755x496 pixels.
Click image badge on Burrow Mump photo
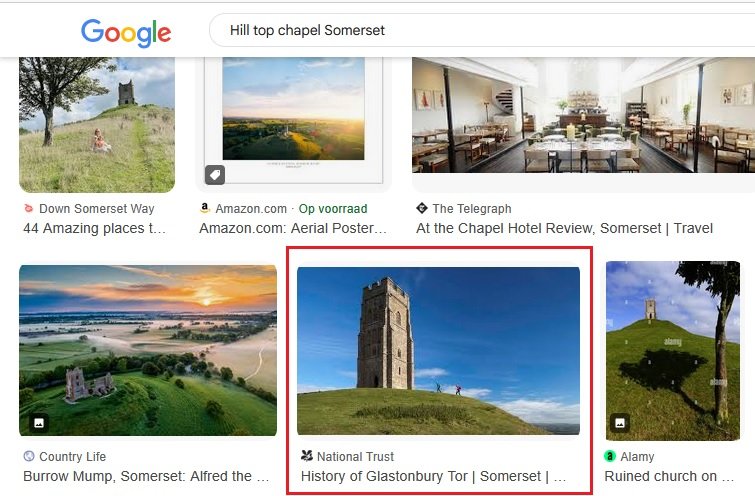click(38, 423)
